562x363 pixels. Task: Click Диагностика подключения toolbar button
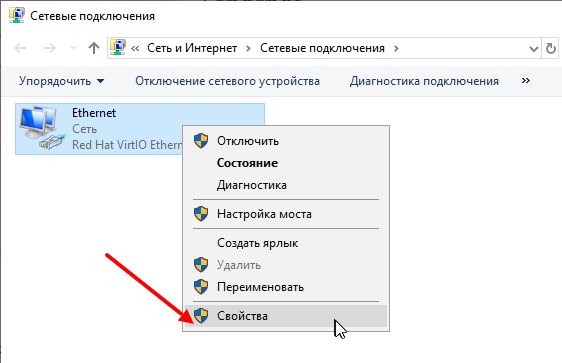424,81
